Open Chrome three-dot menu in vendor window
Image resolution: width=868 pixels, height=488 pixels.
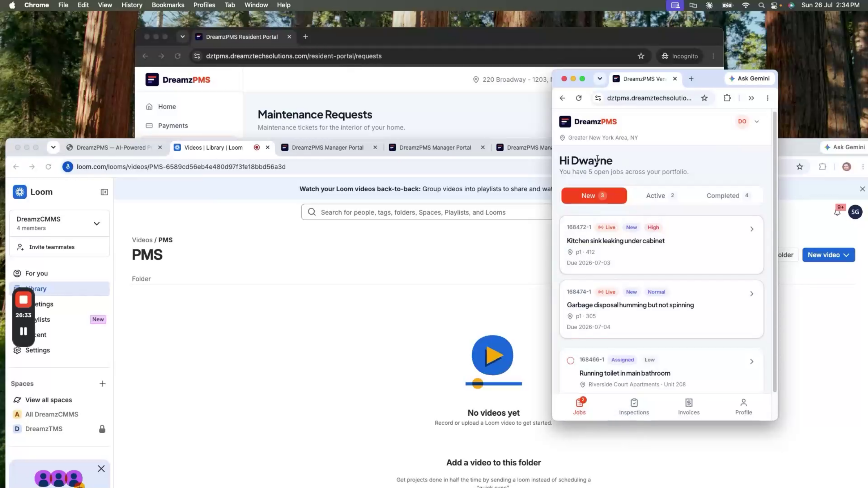767,98
